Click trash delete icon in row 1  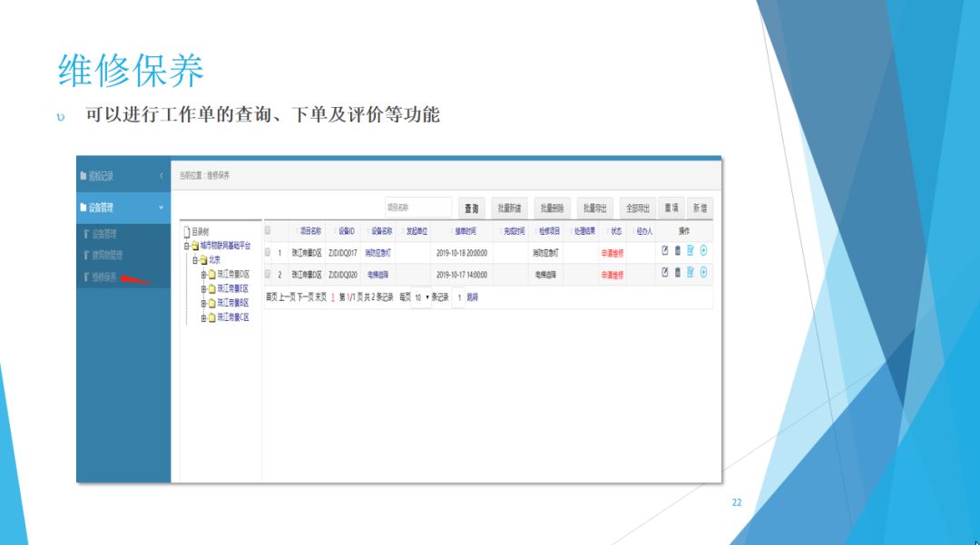click(x=678, y=250)
